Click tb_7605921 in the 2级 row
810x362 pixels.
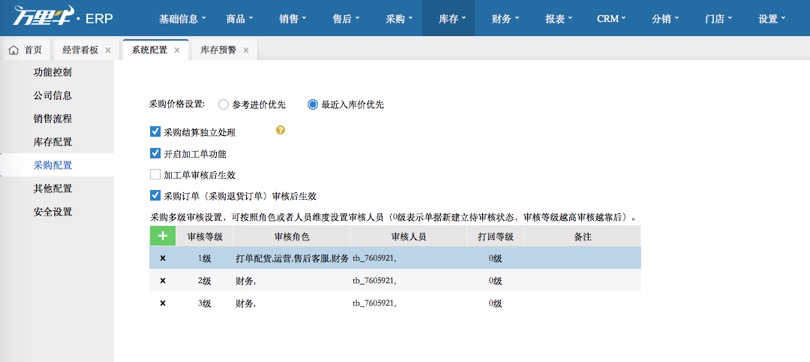[375, 280]
